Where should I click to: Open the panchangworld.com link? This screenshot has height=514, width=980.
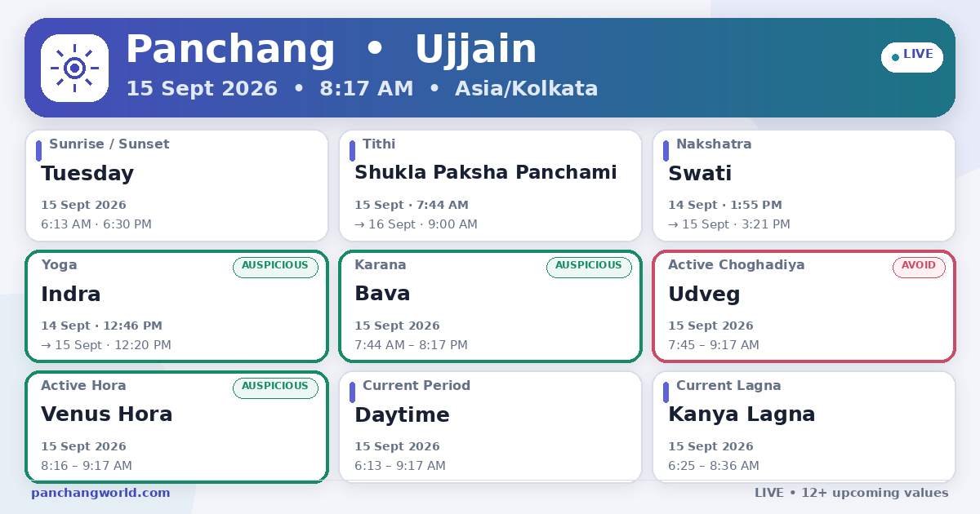100,493
